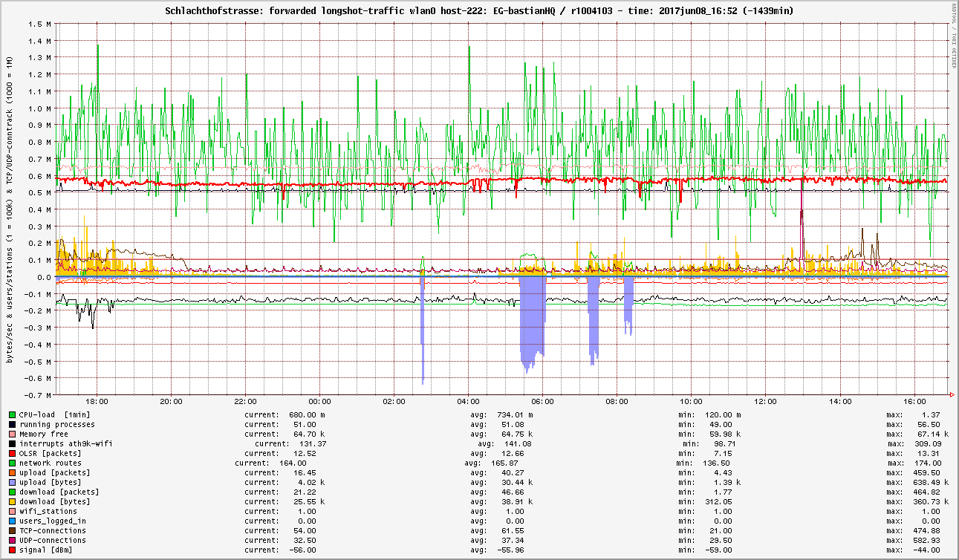The image size is (959, 560).
Task: Click the UDP-connections legend swatch
Action: [x=12, y=540]
